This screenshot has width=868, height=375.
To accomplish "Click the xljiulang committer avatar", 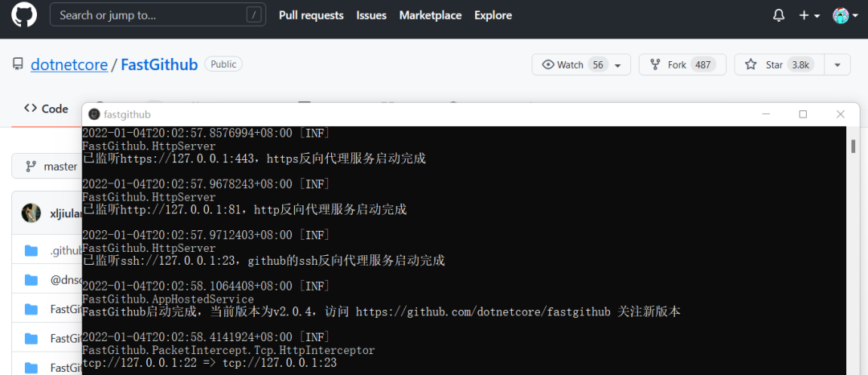I will [31, 212].
